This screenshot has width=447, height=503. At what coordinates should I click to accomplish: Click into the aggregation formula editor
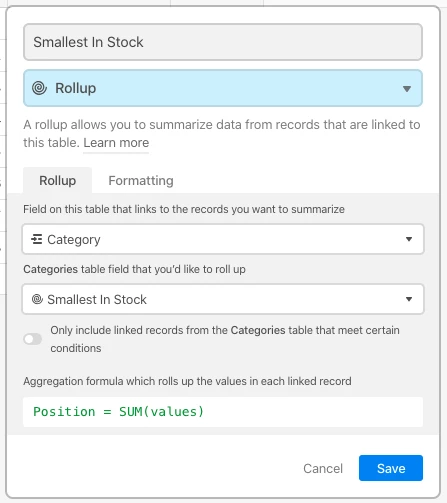pos(223,412)
